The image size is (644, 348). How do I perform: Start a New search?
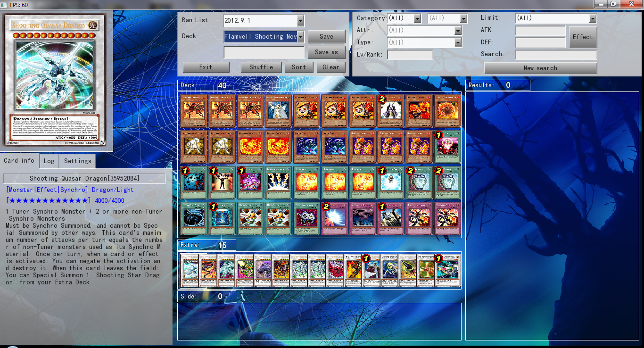[x=540, y=68]
